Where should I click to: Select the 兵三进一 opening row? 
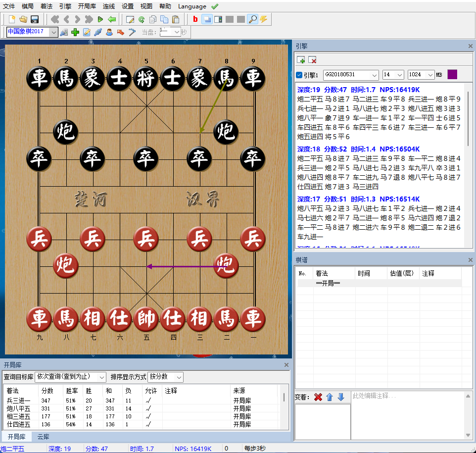(141, 401)
